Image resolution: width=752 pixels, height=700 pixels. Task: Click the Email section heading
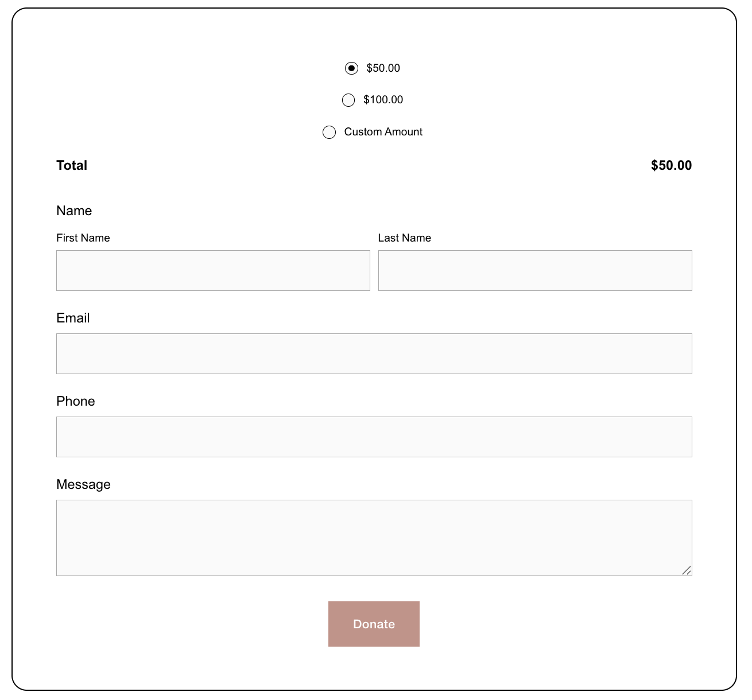click(73, 318)
